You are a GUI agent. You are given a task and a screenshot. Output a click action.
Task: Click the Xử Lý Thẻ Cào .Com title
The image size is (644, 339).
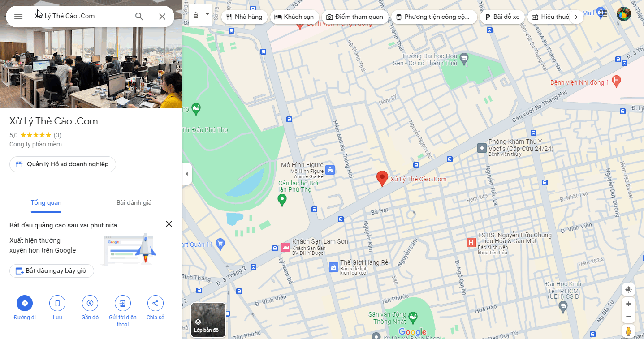coord(54,121)
